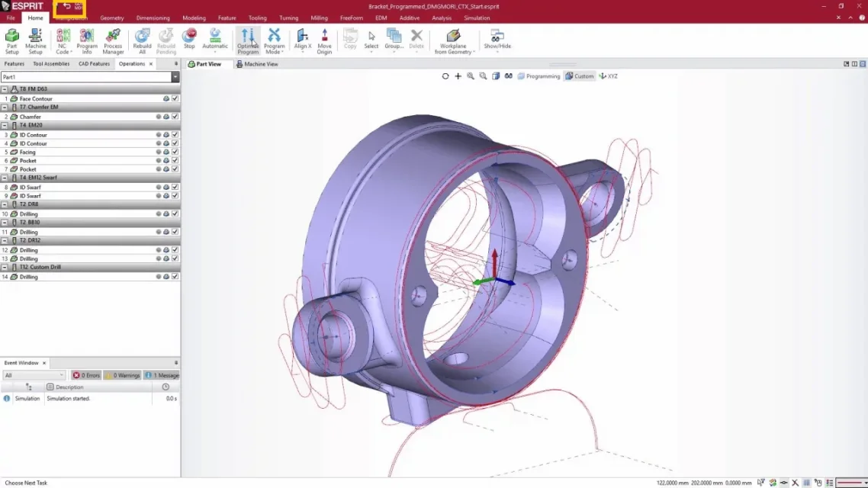
Task: Click the Programming view button
Action: (x=538, y=76)
